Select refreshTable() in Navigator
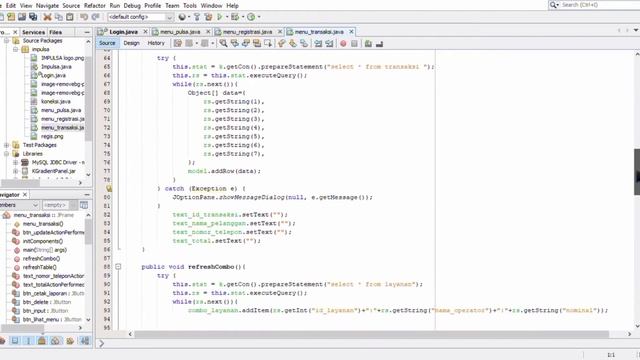Viewport: 640px width, 360px height. point(40,267)
